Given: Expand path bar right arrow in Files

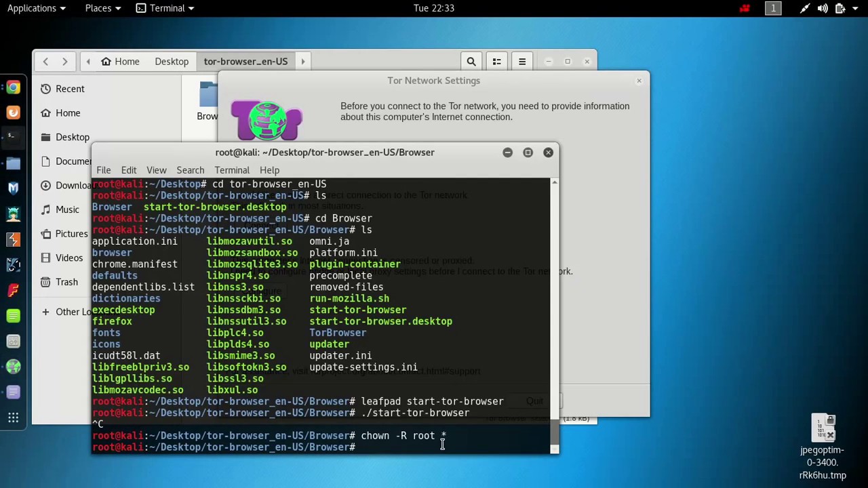Looking at the screenshot, I should (x=303, y=62).
